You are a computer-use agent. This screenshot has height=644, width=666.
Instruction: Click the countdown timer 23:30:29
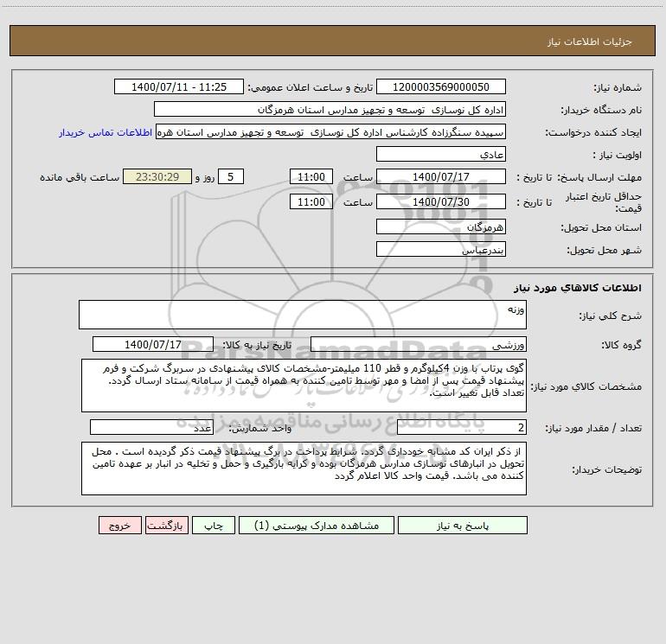click(x=157, y=176)
